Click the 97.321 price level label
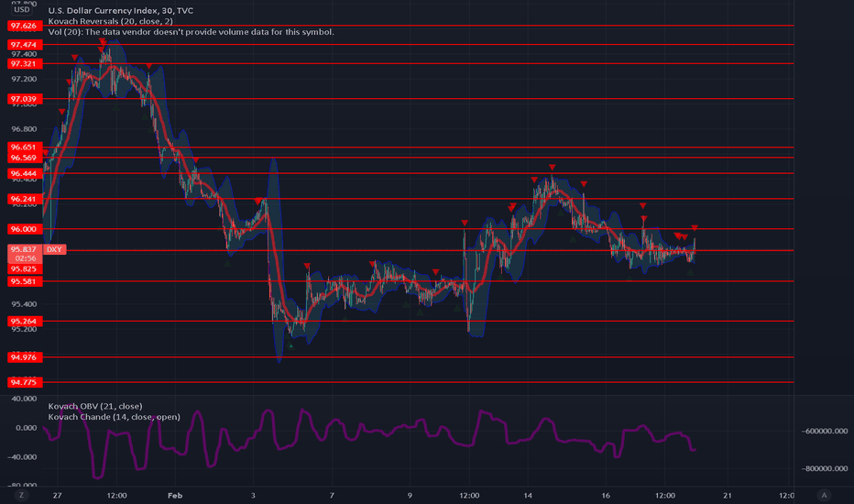Screen dimensions: 854x504 click(25, 64)
